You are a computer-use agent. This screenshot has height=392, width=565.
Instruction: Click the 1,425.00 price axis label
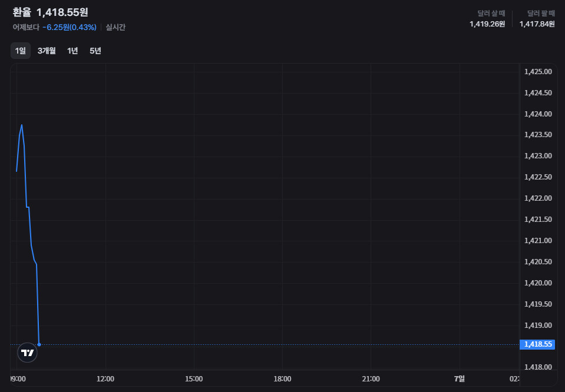538,72
